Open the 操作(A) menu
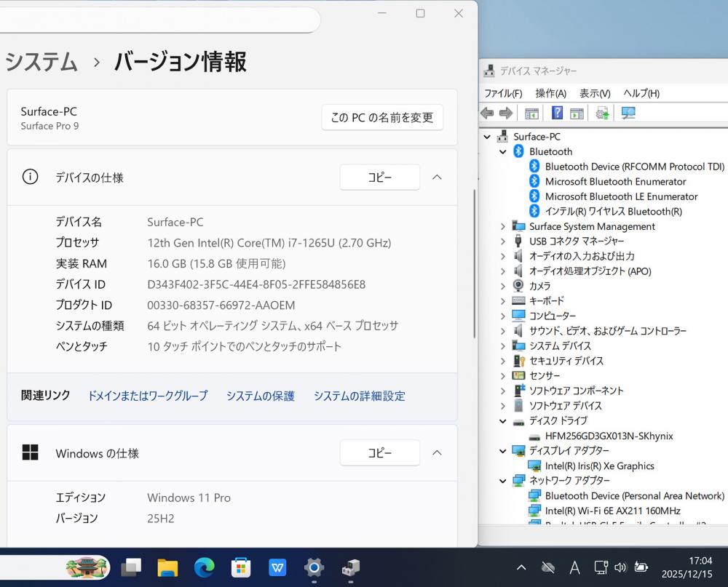The image size is (728, 587). click(550, 93)
